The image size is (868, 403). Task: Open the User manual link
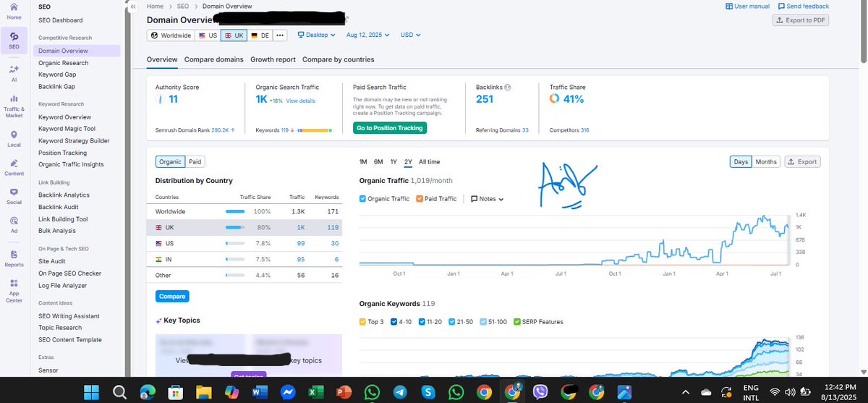tap(747, 6)
